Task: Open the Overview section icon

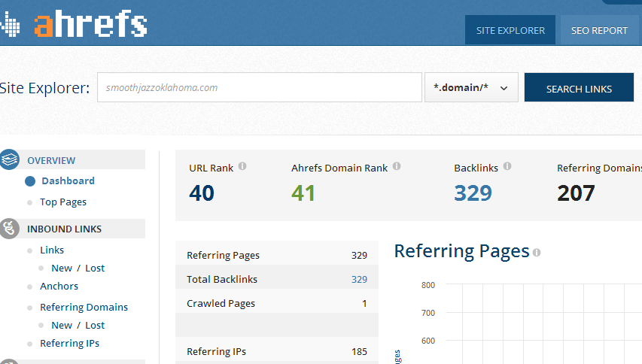Action: pyautogui.click(x=10, y=159)
